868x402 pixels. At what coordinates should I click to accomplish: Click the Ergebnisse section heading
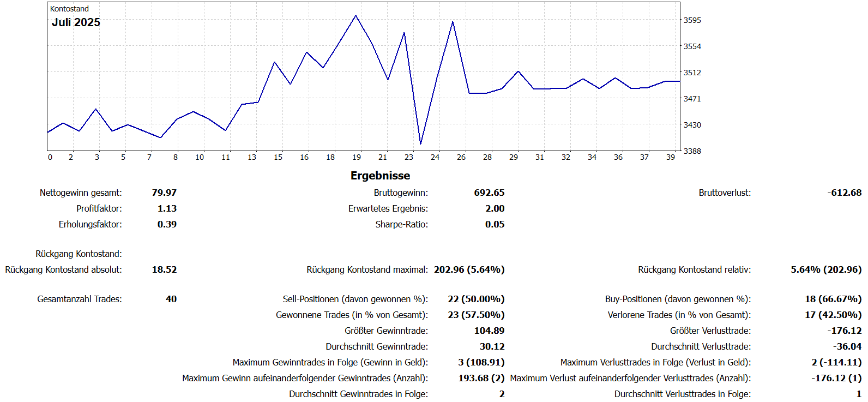pyautogui.click(x=380, y=176)
